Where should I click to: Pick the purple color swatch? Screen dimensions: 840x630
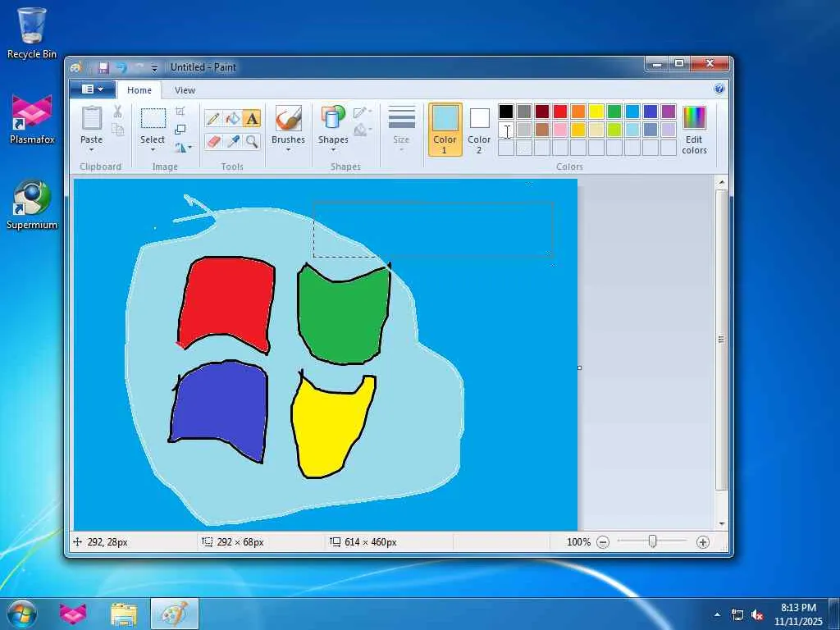[669, 111]
